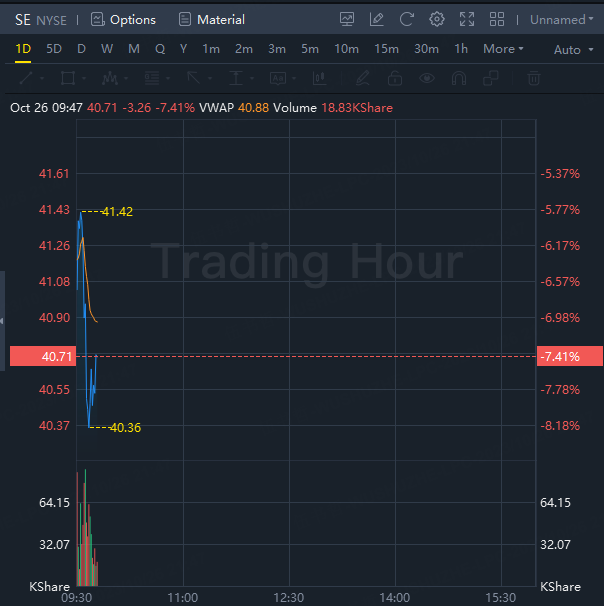Open the chart settings gear
The height and width of the screenshot is (606, 604).
click(x=437, y=19)
